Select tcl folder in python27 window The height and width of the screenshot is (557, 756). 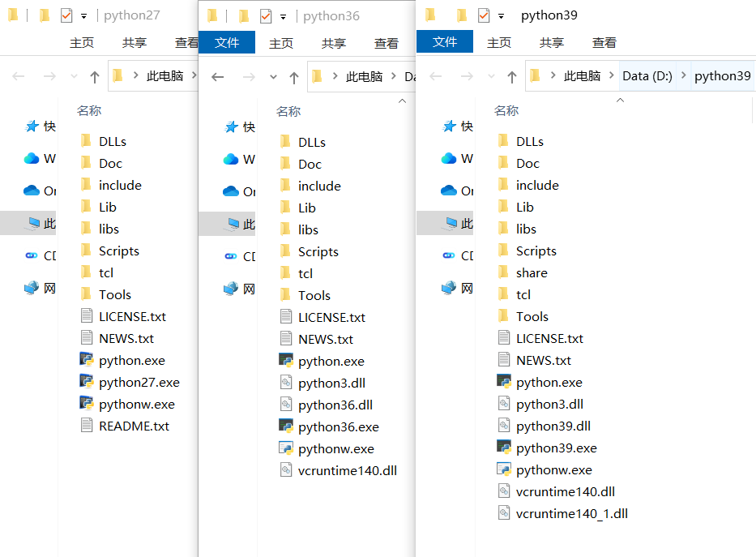click(x=106, y=272)
